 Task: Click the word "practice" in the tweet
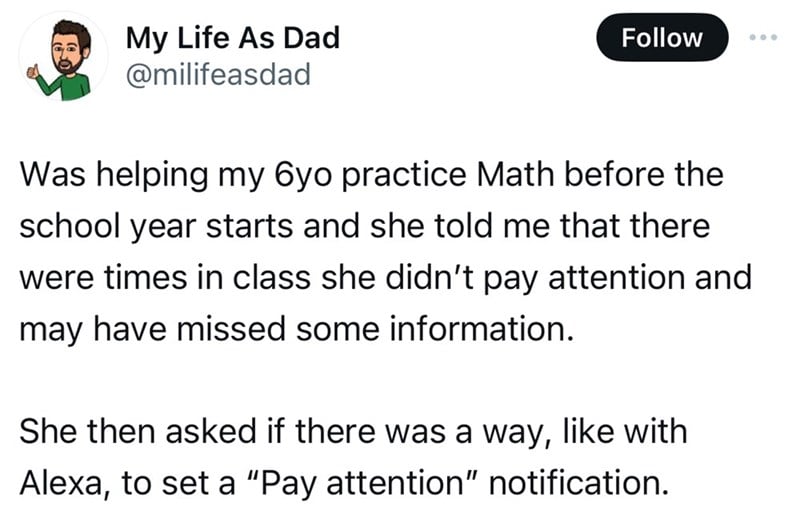point(404,175)
